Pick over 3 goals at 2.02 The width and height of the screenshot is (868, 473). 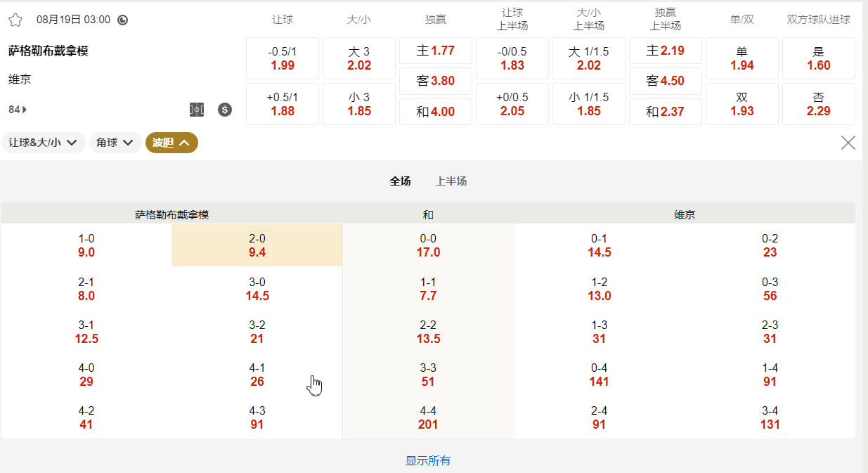coord(359,58)
